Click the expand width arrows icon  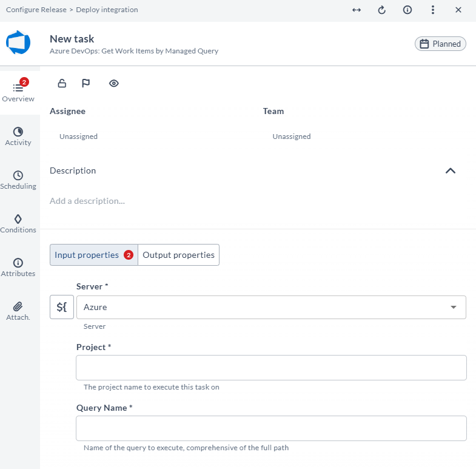(357, 10)
